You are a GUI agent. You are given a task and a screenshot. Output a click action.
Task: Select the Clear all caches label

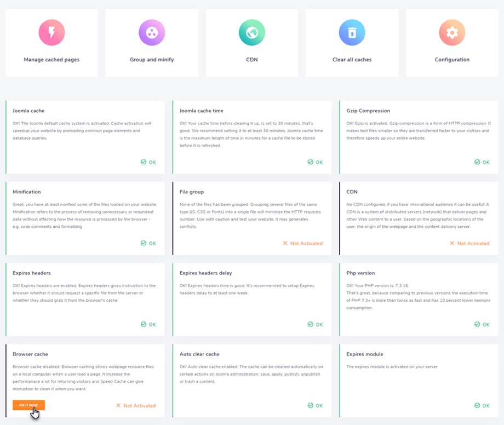[352, 60]
